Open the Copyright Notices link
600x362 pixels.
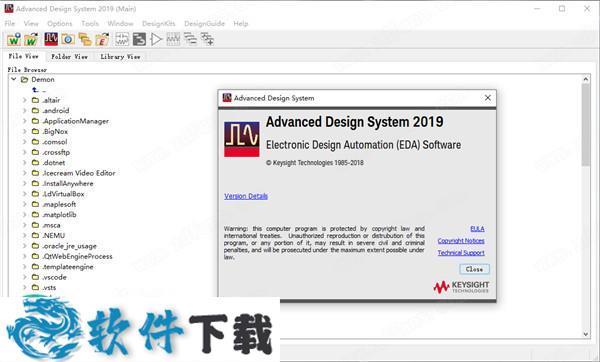[461, 241]
